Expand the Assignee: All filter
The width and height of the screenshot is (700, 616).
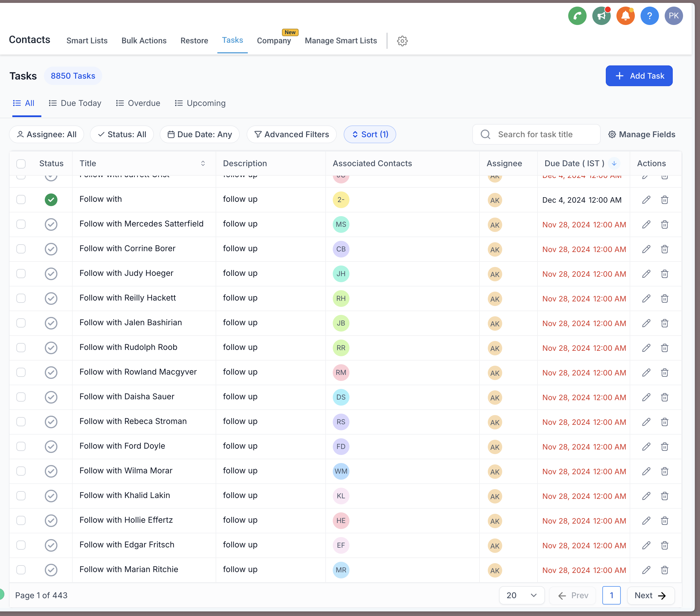(47, 135)
